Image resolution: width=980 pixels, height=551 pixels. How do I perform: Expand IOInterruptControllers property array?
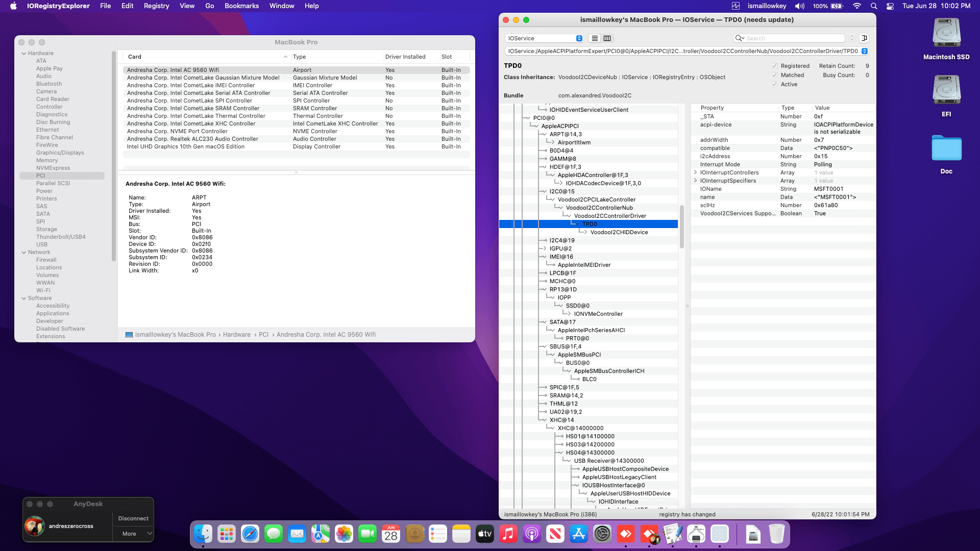click(696, 172)
